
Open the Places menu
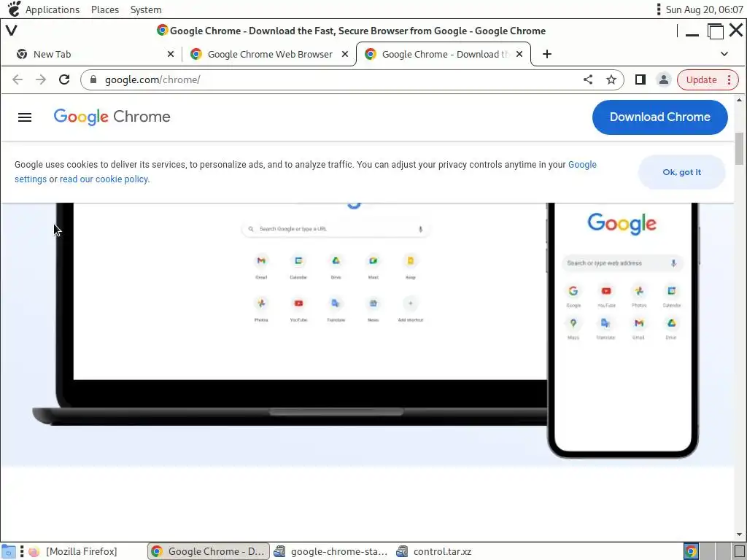105,9
